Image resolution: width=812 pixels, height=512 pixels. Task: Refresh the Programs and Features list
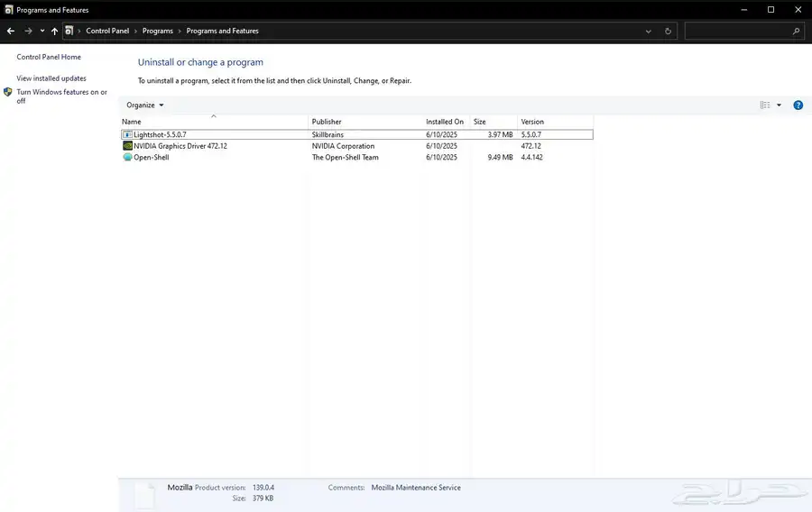click(668, 31)
